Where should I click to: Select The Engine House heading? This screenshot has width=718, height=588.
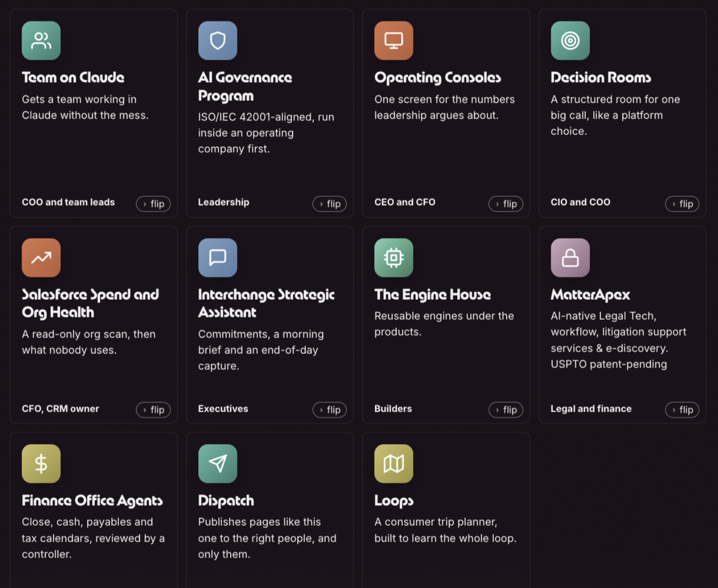click(433, 295)
